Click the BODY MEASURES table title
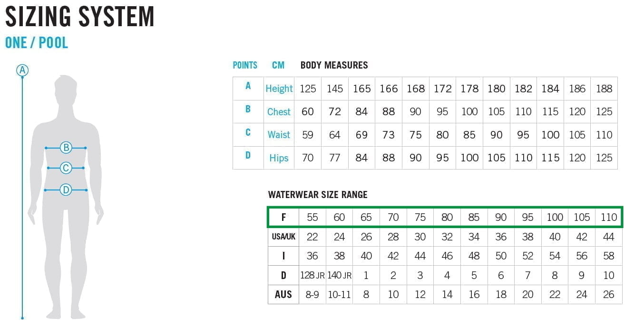Screen dimensions: 644x329 click(x=334, y=65)
